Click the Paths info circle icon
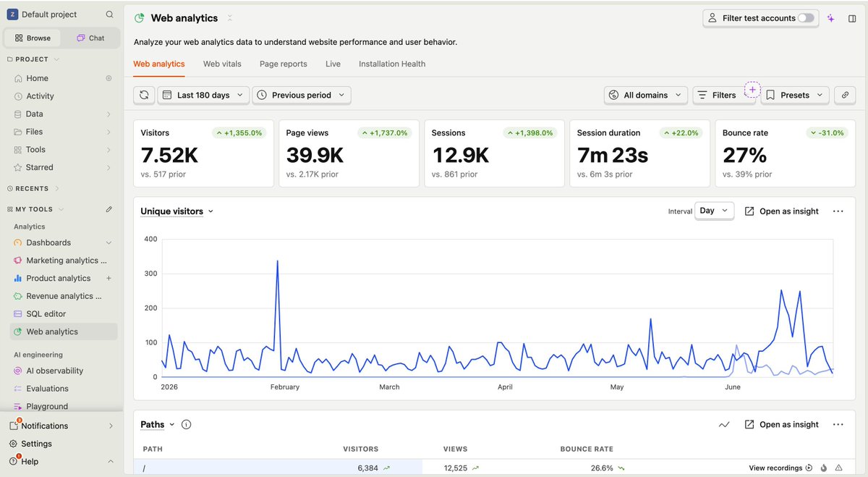 [x=186, y=425]
